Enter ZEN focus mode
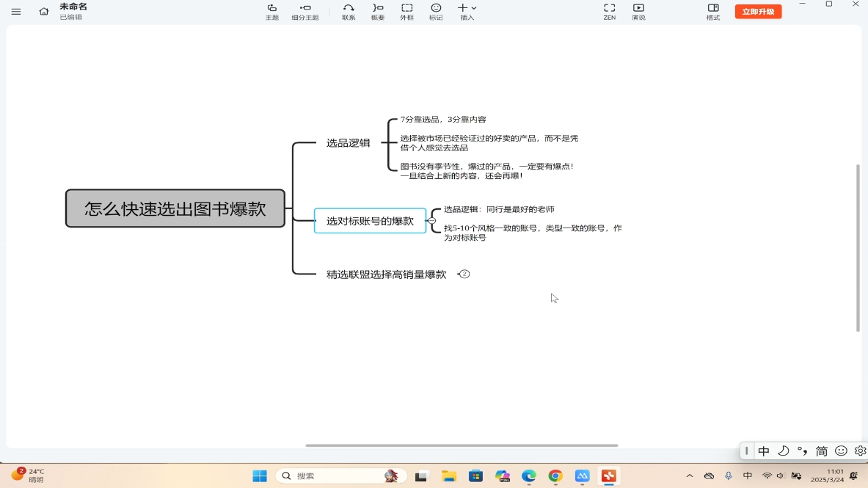The width and height of the screenshot is (868, 488). 609,11
